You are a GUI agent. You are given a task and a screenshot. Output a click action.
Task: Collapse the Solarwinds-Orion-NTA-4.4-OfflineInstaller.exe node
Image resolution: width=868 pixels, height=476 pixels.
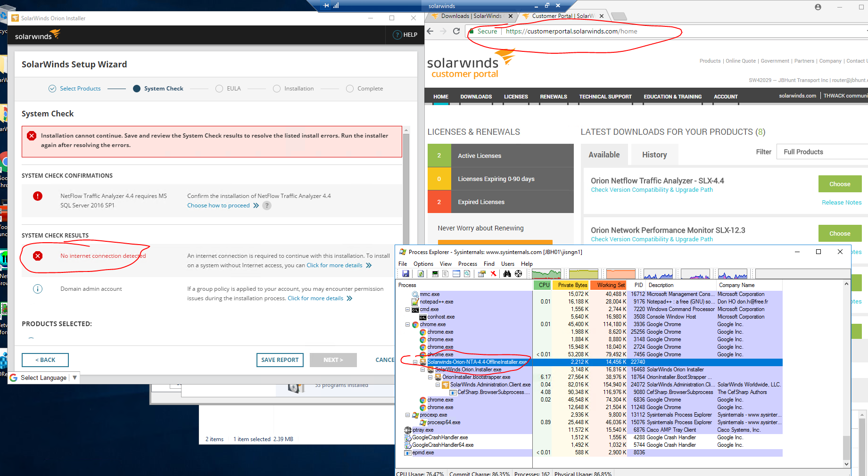[415, 362]
